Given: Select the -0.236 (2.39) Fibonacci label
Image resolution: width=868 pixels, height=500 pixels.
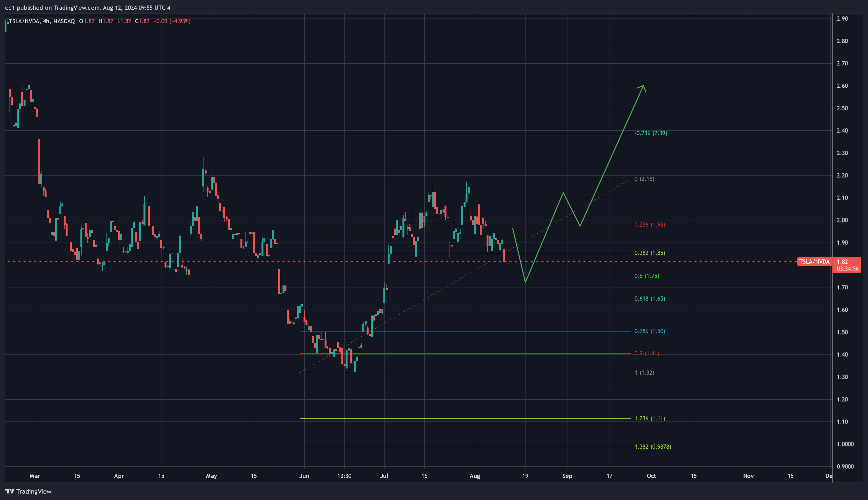Looking at the screenshot, I should click(x=651, y=133).
